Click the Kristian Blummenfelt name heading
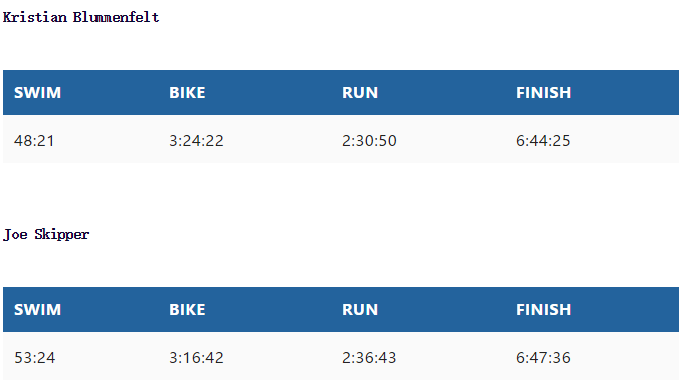 click(x=81, y=17)
